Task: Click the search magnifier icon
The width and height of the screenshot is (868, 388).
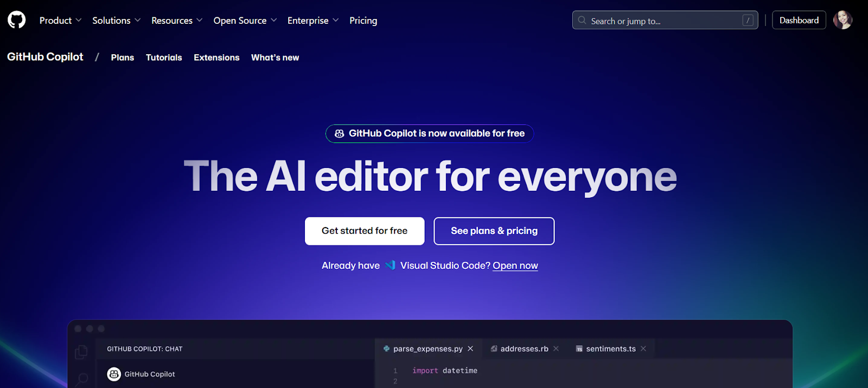Action: tap(582, 20)
